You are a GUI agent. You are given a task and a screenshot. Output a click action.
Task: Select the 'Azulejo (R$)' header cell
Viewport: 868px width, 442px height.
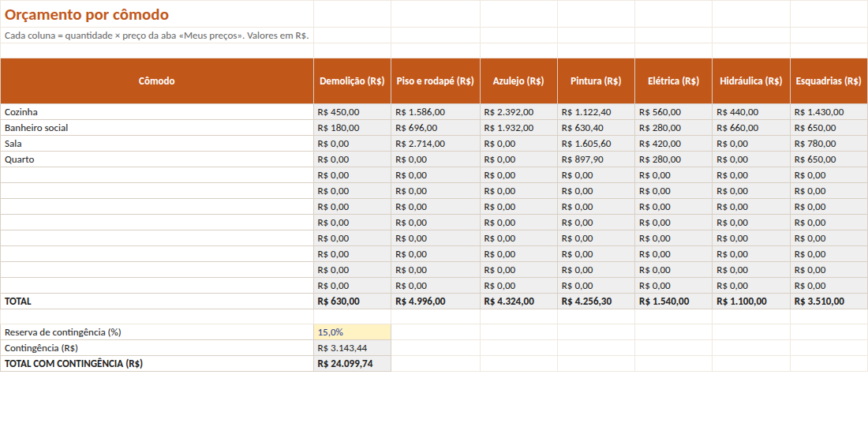point(518,81)
